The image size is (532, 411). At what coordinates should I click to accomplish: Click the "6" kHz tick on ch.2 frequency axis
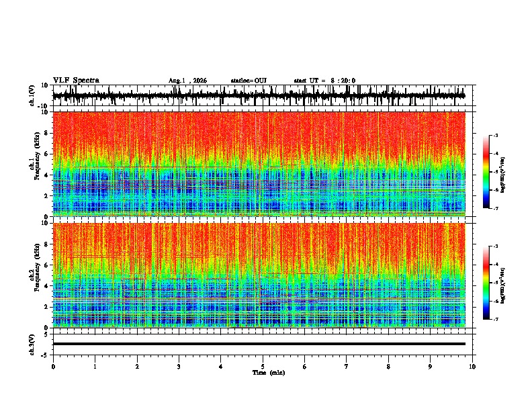[46, 265]
